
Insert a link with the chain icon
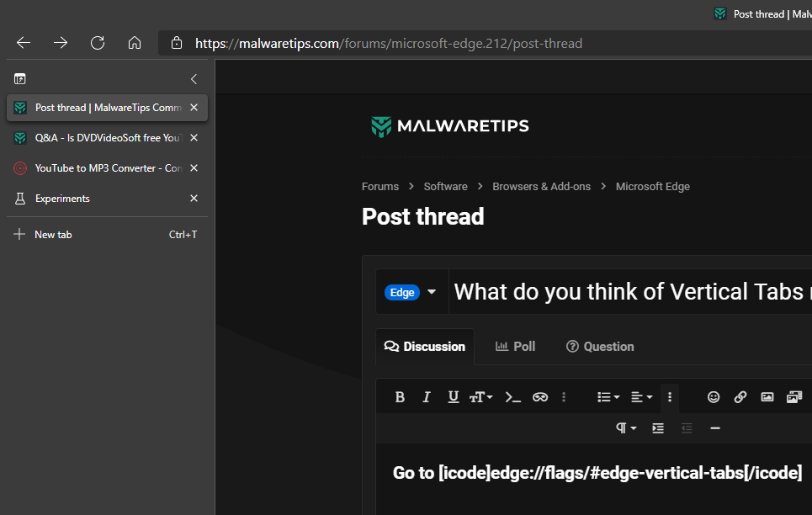(740, 397)
